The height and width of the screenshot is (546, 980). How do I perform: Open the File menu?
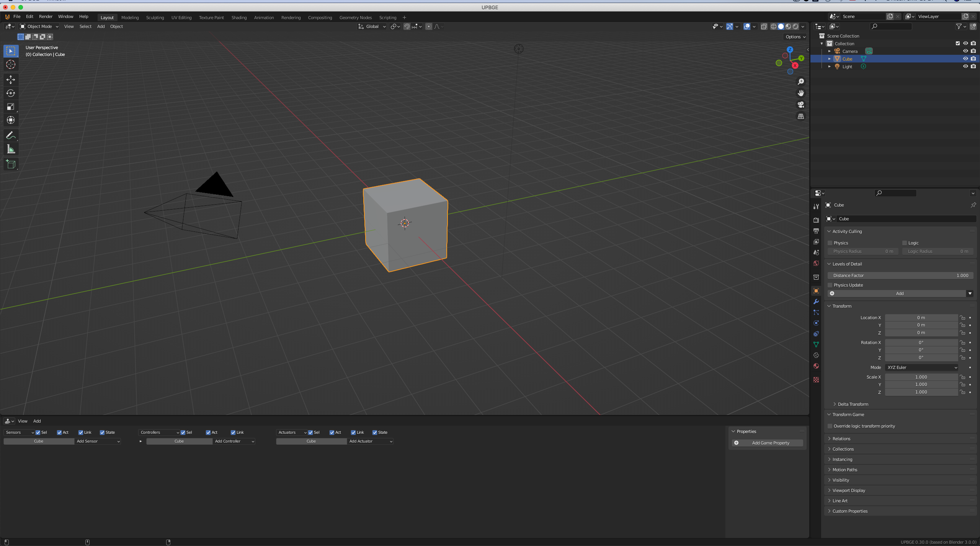coord(17,16)
